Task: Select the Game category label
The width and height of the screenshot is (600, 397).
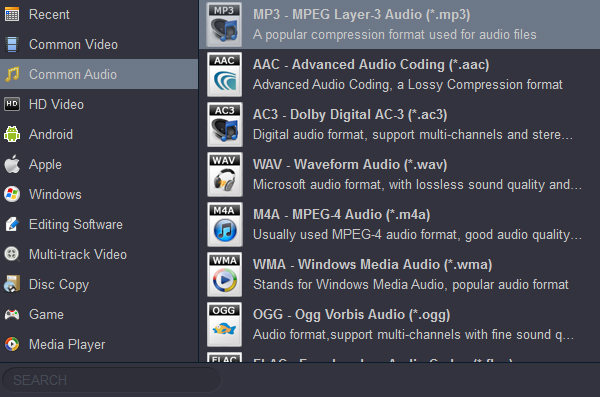Action: click(46, 314)
